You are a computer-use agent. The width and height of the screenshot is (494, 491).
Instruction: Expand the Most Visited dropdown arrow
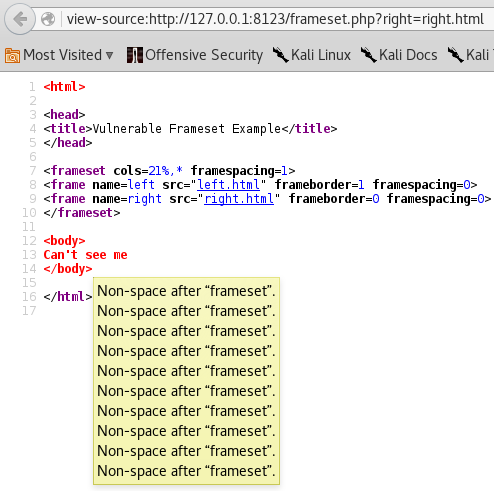(x=109, y=55)
